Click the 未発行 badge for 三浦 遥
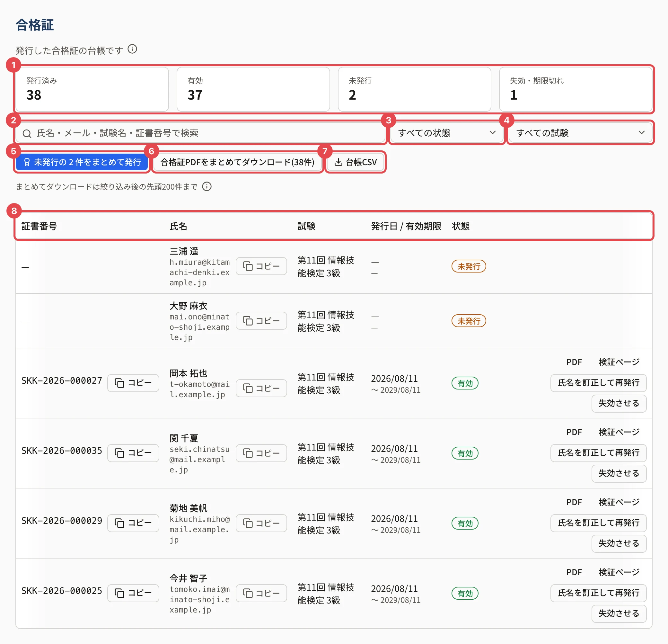The width and height of the screenshot is (668, 644). point(469,266)
